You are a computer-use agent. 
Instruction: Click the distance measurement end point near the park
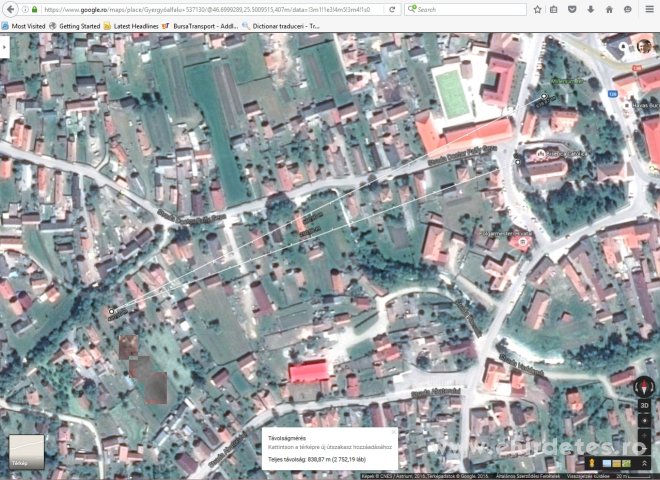pos(544,96)
